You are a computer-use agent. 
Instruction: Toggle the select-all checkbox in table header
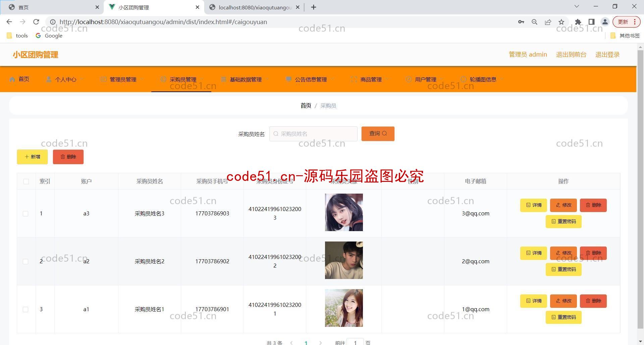click(x=26, y=182)
